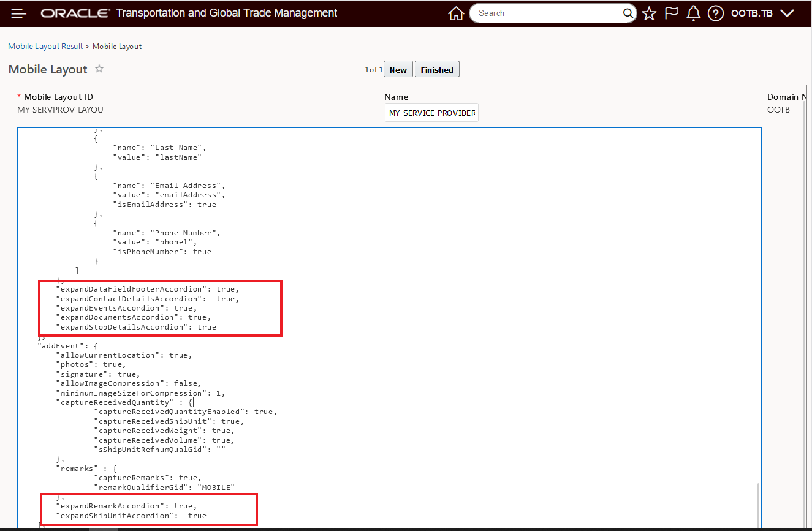This screenshot has width=812, height=531.
Task: Click the "minimumImageSizeForCompression": 1 line
Action: point(140,393)
